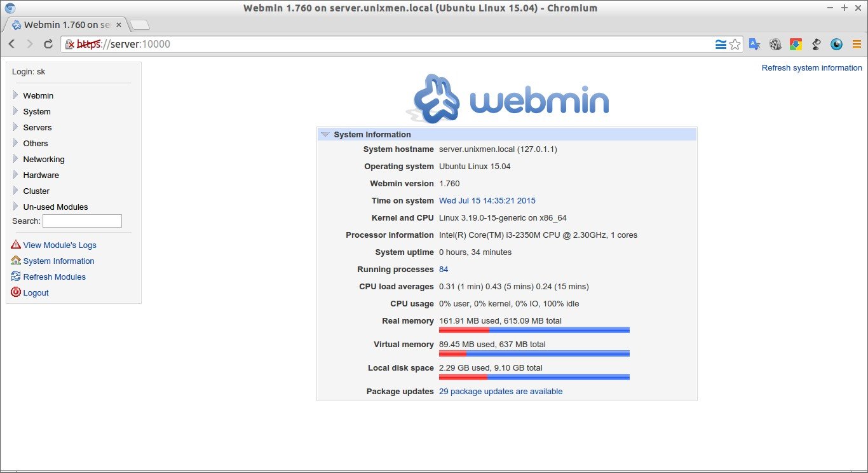Screen dimensions: 868x473
Task: Click the System hostname value
Action: click(x=498, y=149)
